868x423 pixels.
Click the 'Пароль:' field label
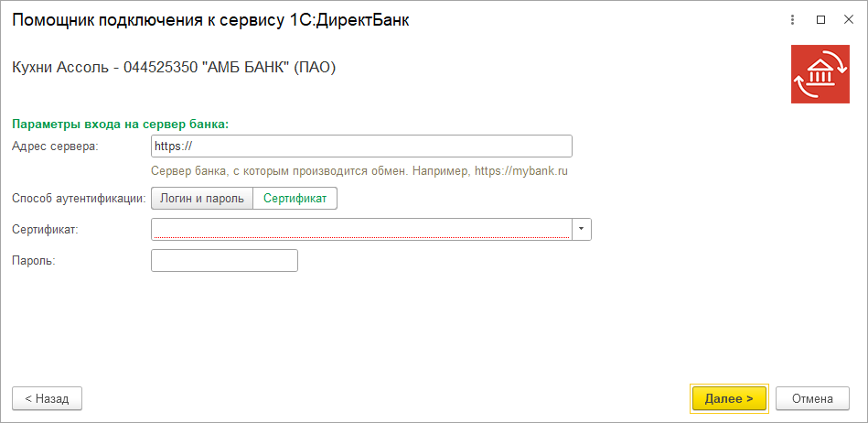pyautogui.click(x=34, y=261)
